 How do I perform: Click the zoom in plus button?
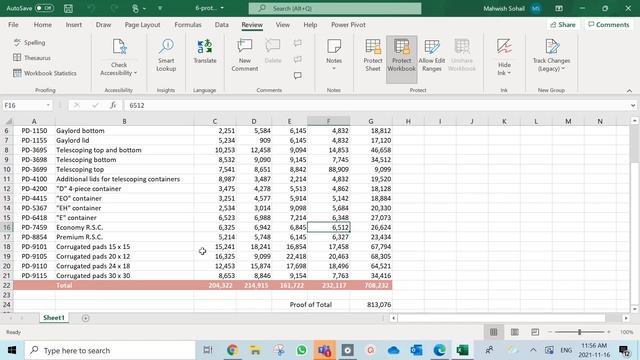click(x=609, y=332)
